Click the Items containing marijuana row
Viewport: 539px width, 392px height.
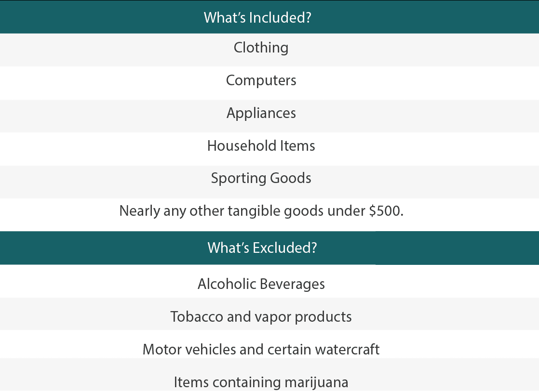[x=261, y=382]
